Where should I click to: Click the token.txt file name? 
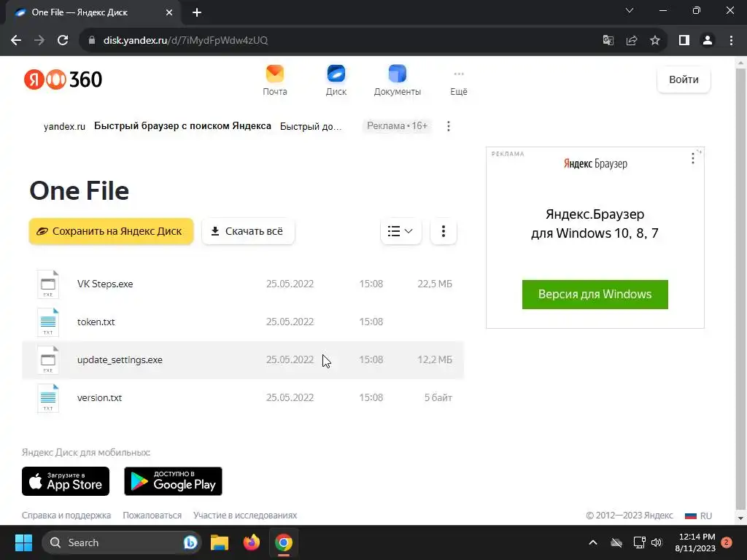(96, 322)
